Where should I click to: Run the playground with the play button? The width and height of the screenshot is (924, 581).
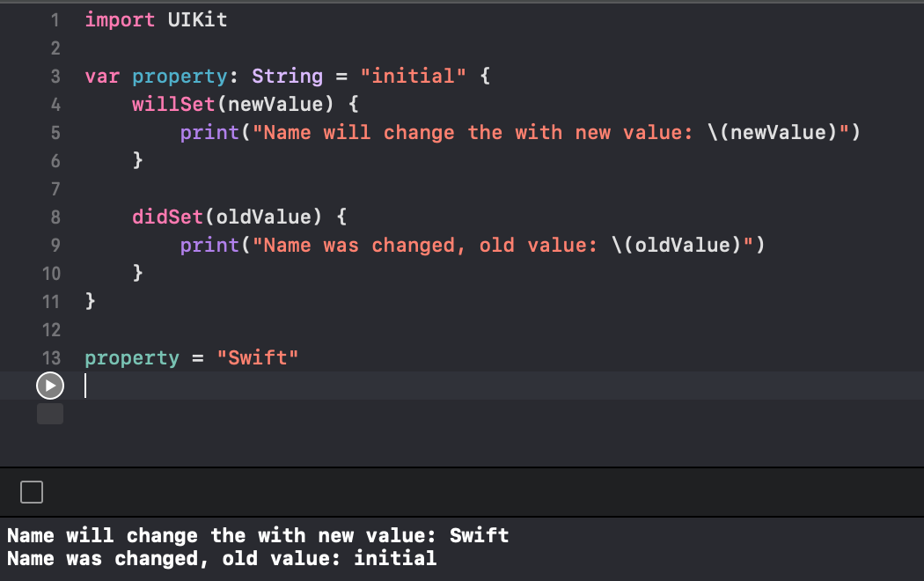click(50, 386)
